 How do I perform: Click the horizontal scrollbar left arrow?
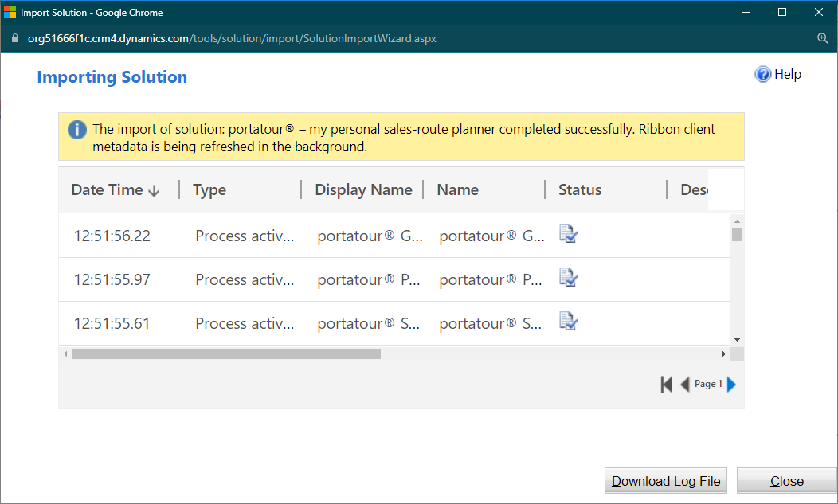click(x=65, y=354)
